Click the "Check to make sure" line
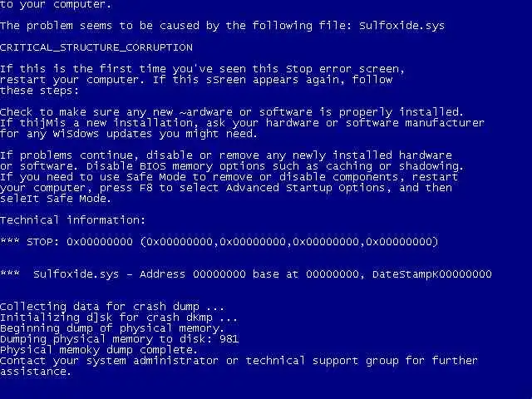This screenshot has width=532, height=399. (x=232, y=112)
